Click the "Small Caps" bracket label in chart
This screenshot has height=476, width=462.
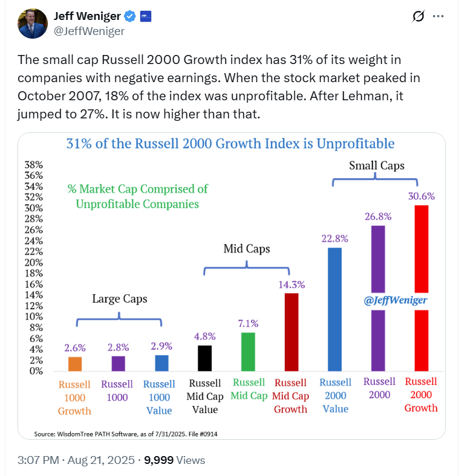tap(376, 166)
